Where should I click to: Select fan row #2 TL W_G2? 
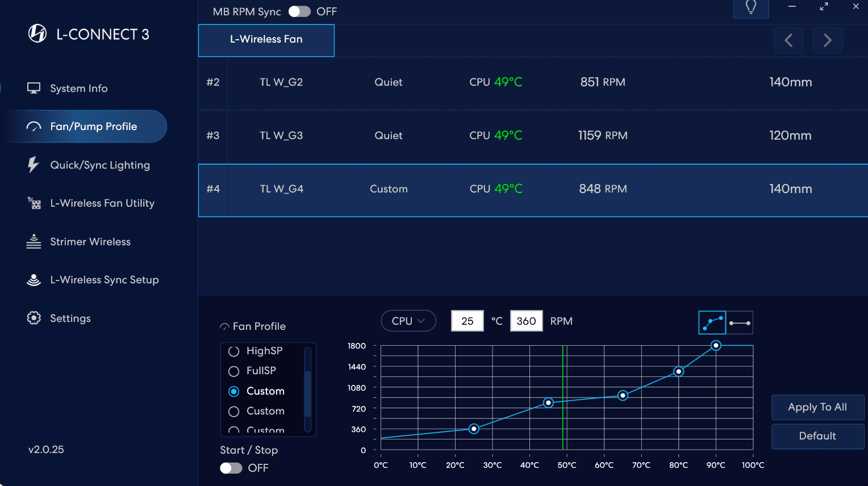click(533, 82)
